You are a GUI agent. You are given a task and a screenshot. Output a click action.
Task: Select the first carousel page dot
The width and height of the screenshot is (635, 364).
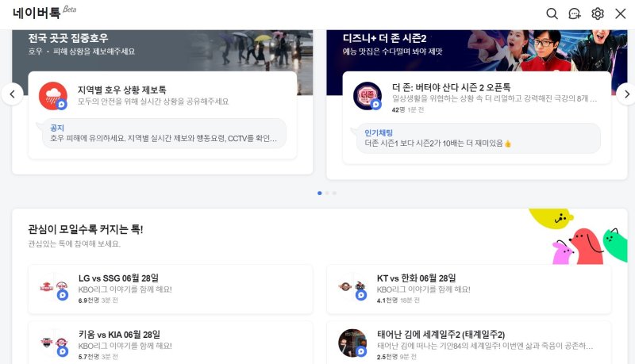tap(319, 193)
